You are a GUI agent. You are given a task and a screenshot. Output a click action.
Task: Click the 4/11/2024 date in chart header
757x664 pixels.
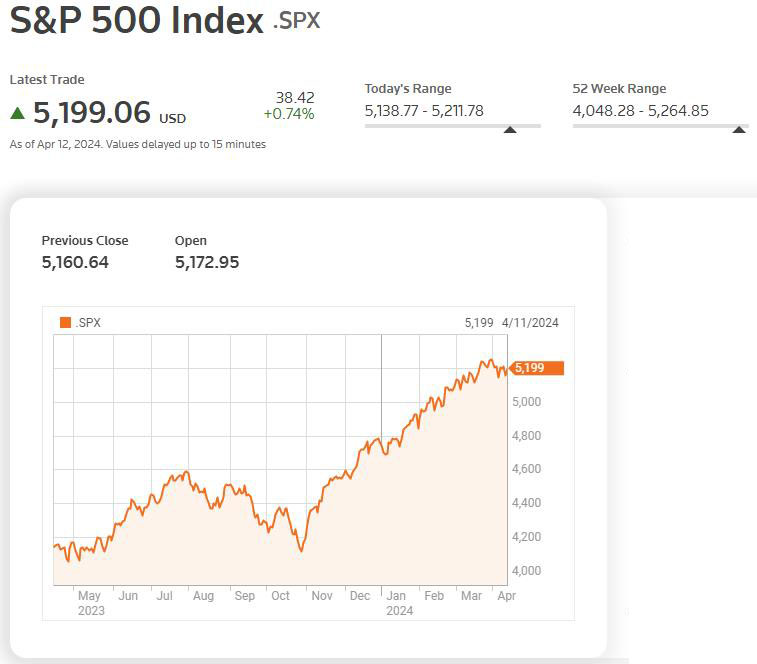pyautogui.click(x=530, y=323)
